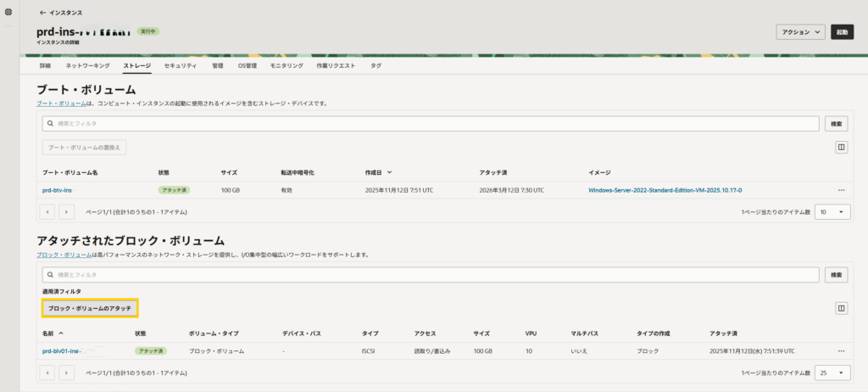Image resolution: width=868 pixels, height=392 pixels.
Task: Open the Windows-Server-2022-Standard-Edition image link
Action: pyautogui.click(x=670, y=190)
